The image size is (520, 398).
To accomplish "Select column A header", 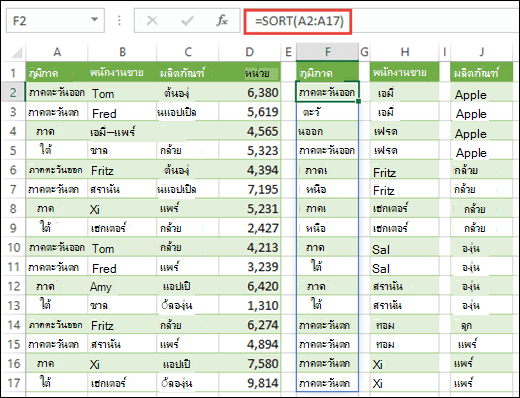I will point(57,52).
